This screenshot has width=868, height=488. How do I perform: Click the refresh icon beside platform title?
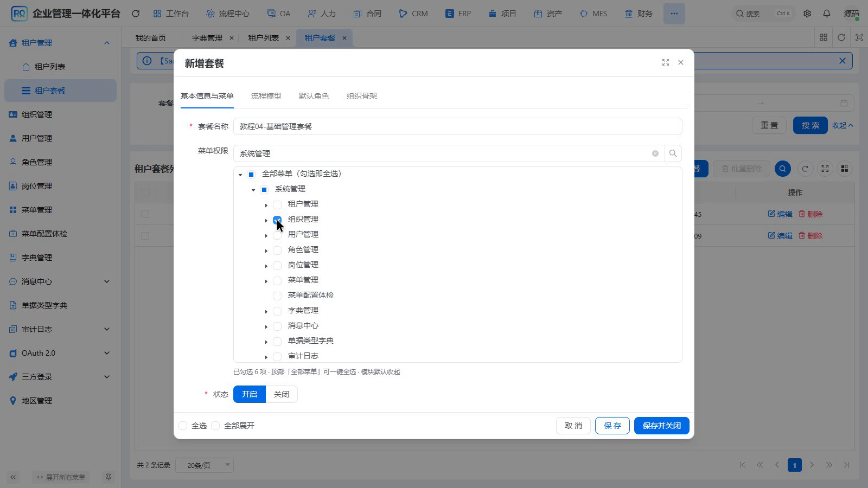(136, 14)
